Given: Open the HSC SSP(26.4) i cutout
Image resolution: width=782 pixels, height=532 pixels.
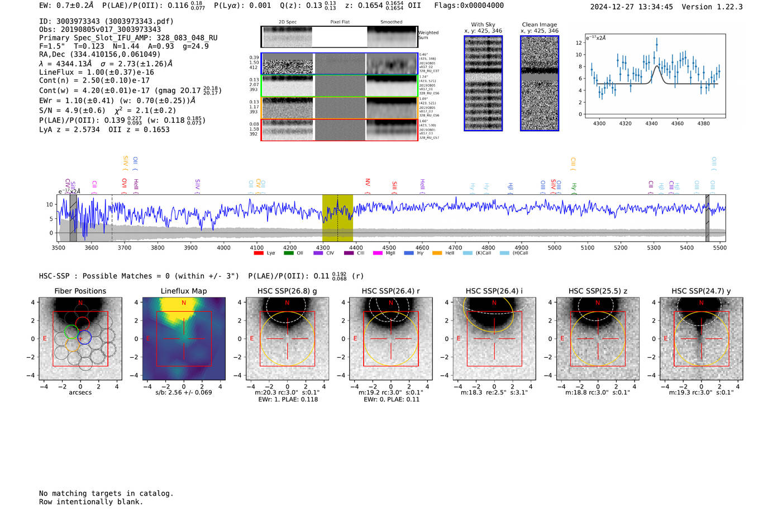Looking at the screenshot, I should (x=494, y=339).
